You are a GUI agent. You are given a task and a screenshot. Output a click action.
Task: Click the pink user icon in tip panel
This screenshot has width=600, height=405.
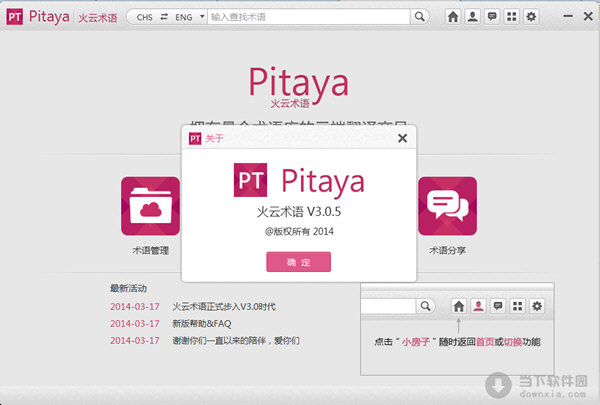478,306
